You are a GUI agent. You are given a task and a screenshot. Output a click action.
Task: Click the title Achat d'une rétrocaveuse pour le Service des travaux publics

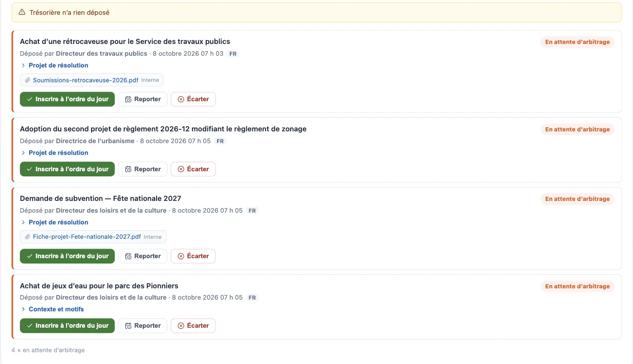pos(125,42)
